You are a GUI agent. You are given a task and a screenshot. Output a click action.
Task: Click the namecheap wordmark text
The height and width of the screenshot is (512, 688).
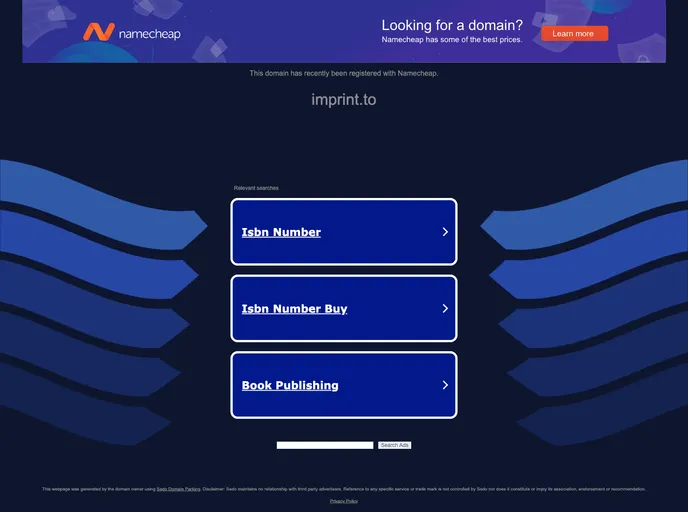(149, 34)
